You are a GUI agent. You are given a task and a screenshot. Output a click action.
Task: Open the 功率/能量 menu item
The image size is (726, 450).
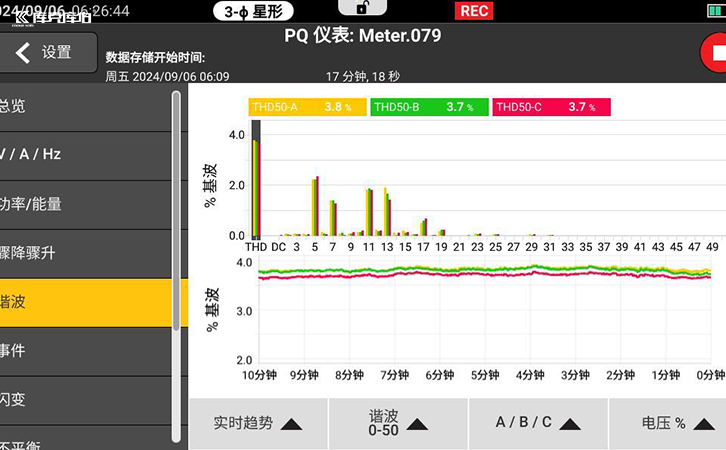tap(86, 204)
